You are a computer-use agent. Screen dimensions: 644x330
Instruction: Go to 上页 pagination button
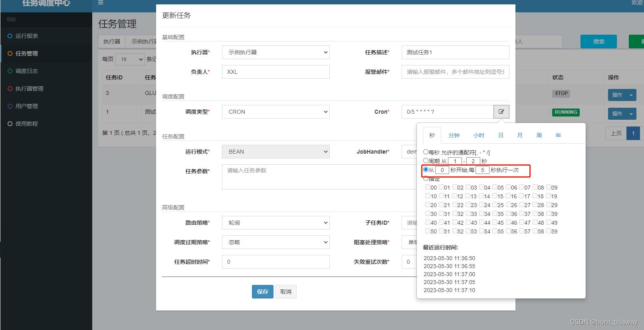pyautogui.click(x=616, y=133)
